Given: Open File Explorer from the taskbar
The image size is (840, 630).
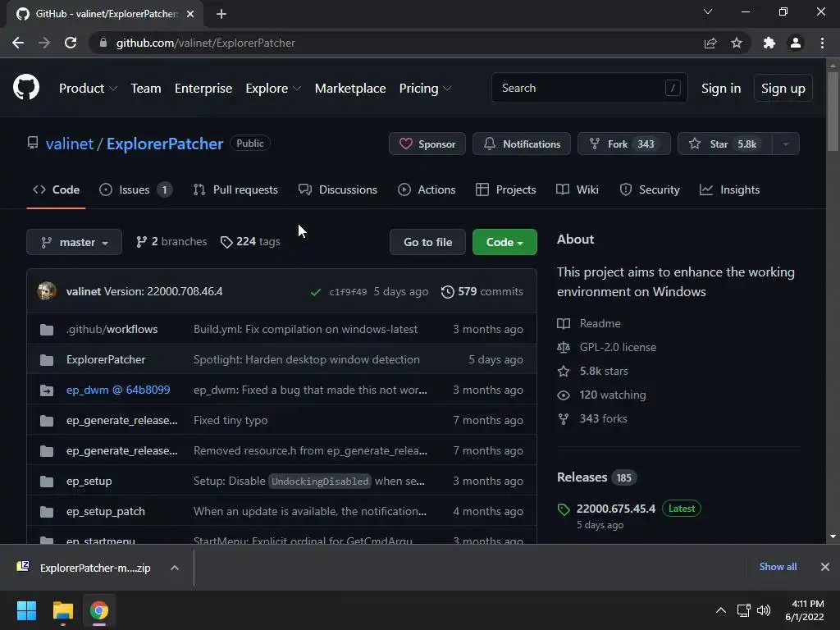Looking at the screenshot, I should point(62,610).
